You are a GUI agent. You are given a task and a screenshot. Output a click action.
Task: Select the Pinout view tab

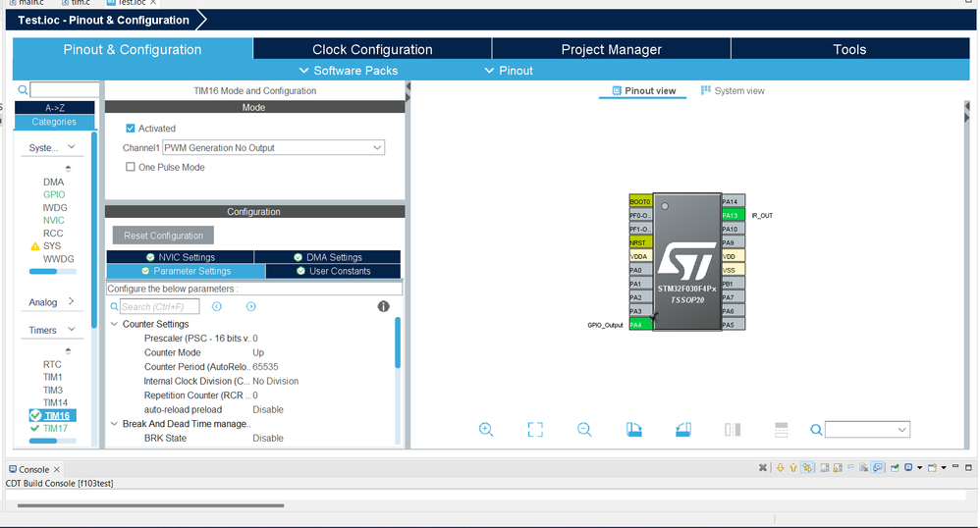[x=643, y=90]
